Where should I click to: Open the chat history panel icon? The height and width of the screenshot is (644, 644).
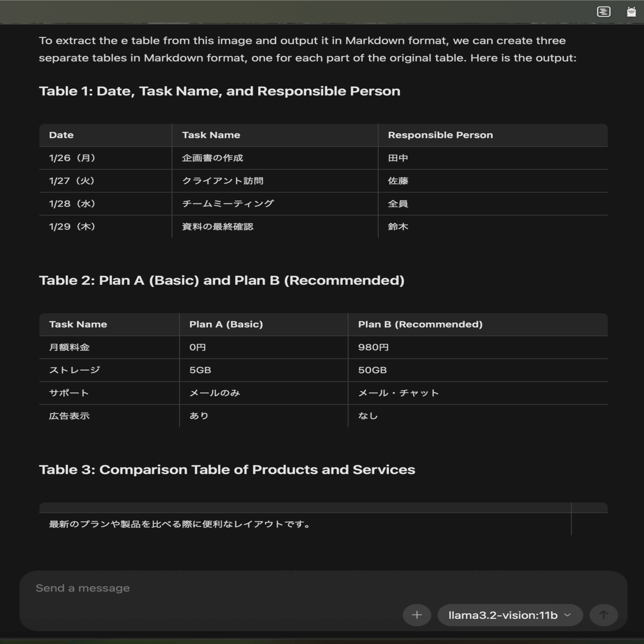[603, 12]
